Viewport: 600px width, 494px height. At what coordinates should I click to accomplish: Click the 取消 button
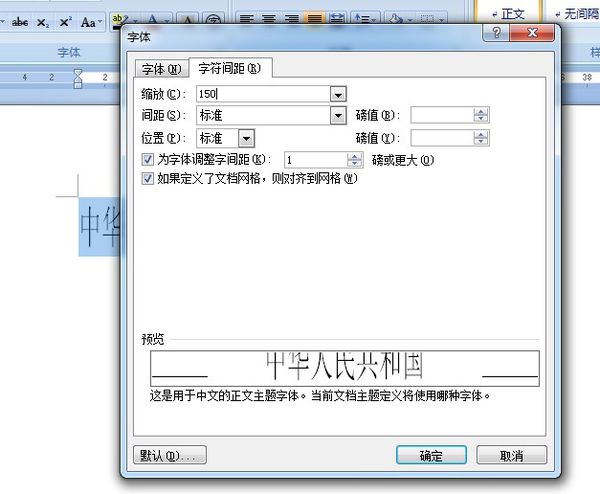(512, 455)
